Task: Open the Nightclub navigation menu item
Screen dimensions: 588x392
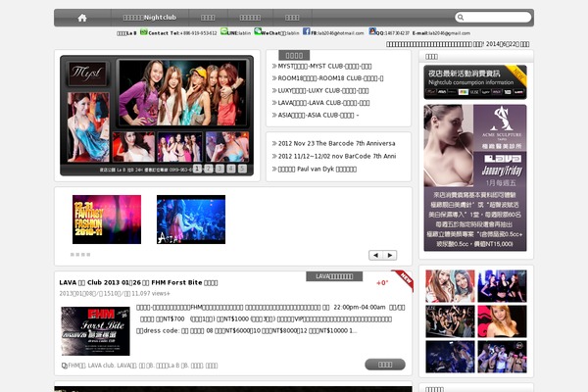Action: click(149, 18)
